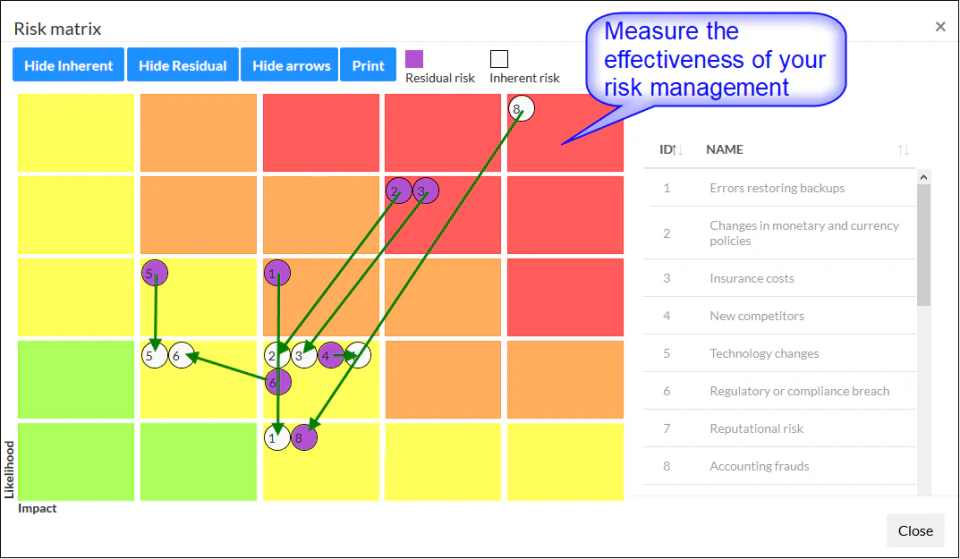This screenshot has height=559, width=960.
Task: Click the scrollbar up arrow in risk list
Action: [923, 177]
